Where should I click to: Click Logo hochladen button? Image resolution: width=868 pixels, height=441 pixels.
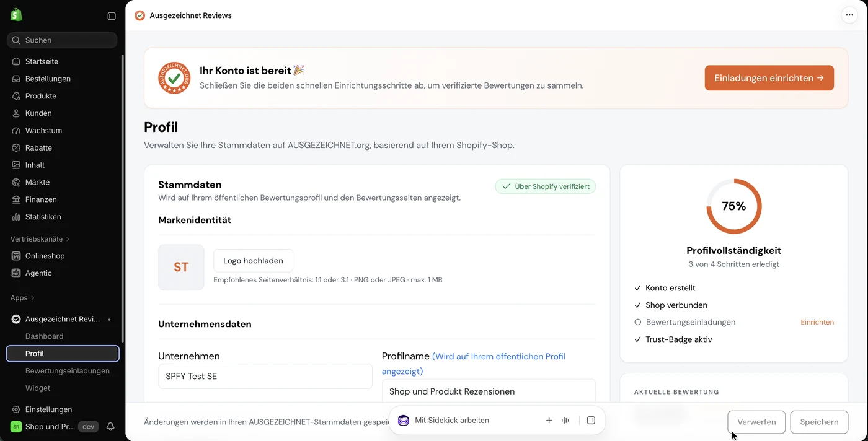point(253,261)
